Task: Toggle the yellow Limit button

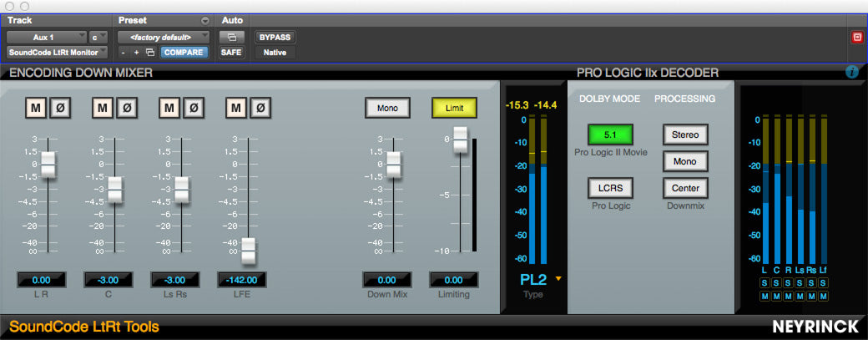Action: coord(454,108)
